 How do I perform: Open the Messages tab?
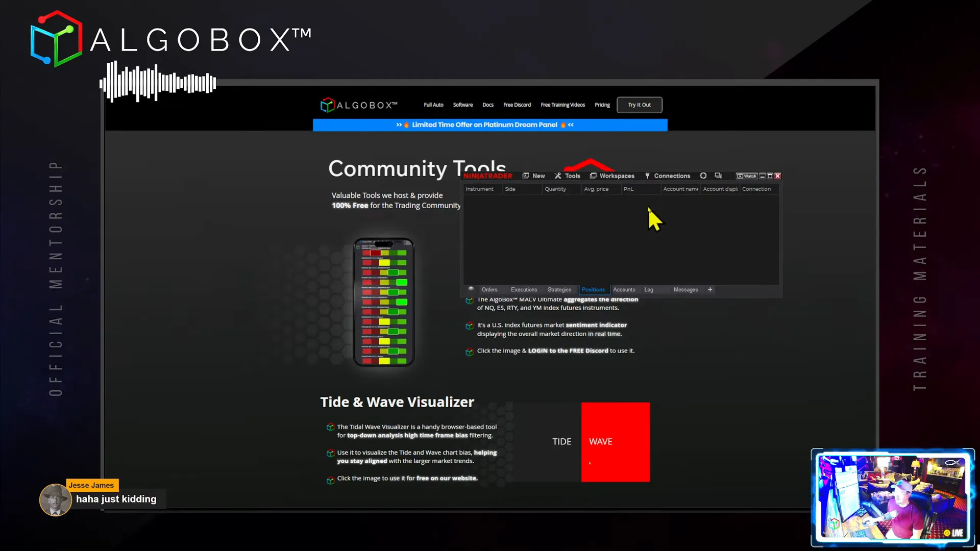(685, 289)
